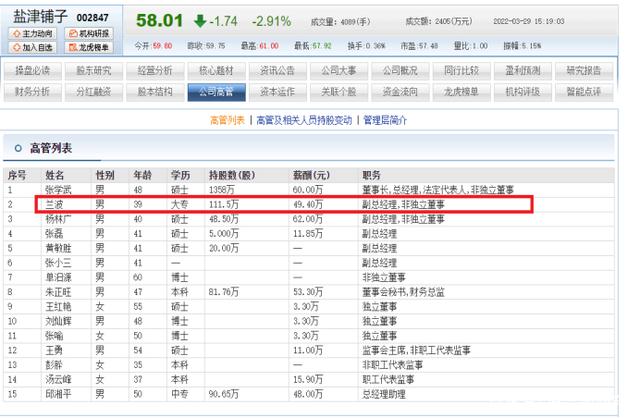
Task: Click stock code 002847
Action: [93, 18]
